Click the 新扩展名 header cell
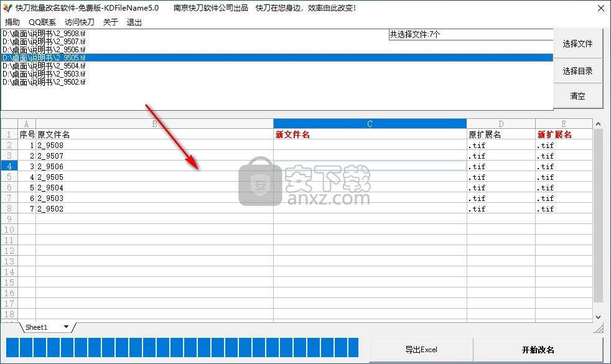Image resolution: width=611 pixels, height=364 pixels. point(564,134)
